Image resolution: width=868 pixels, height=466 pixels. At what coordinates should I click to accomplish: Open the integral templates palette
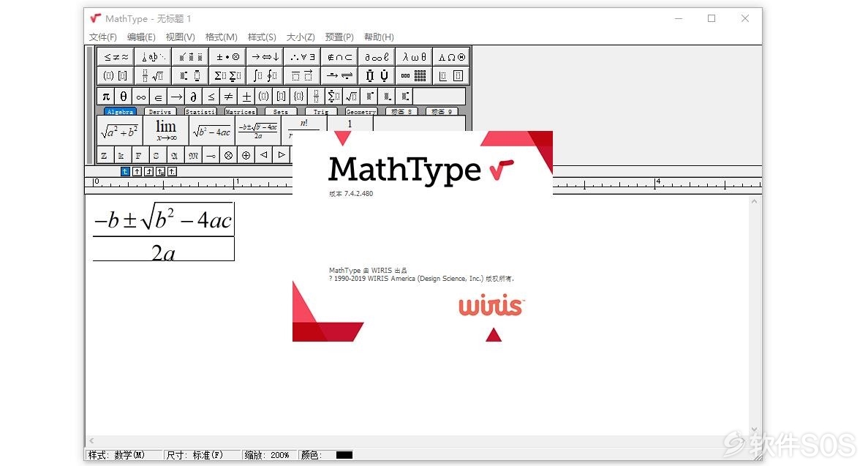[x=265, y=75]
